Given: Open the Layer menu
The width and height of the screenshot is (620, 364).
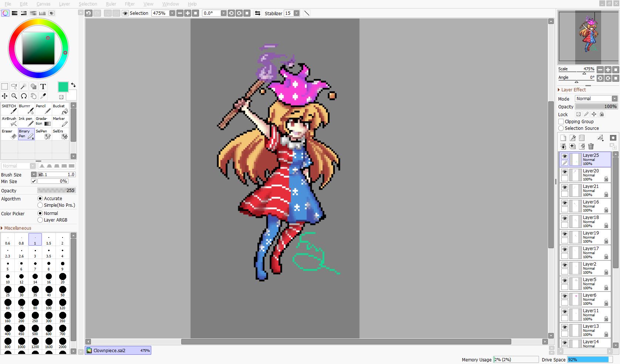Looking at the screenshot, I should [64, 4].
